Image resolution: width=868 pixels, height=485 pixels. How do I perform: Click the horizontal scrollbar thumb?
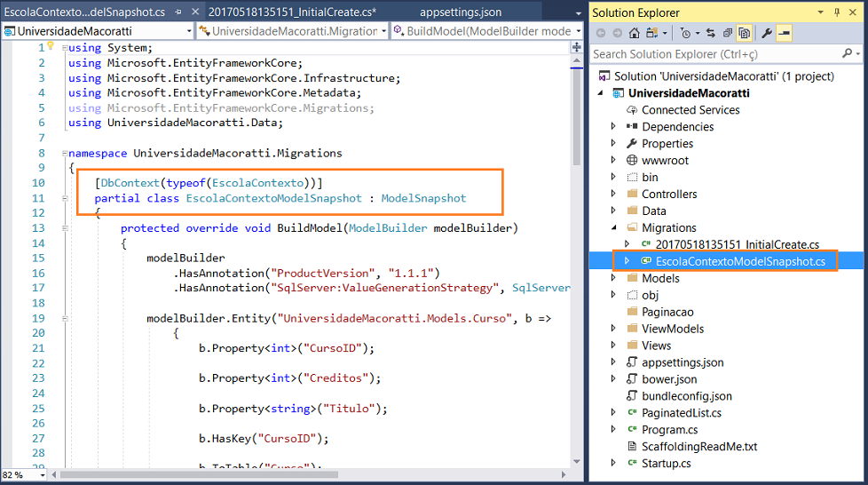[x=199, y=474]
